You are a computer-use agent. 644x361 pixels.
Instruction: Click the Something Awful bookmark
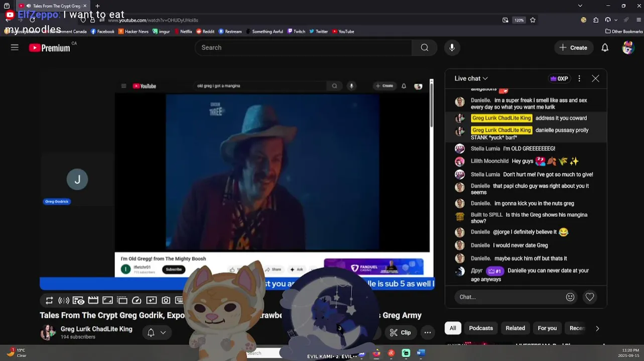[264, 32]
